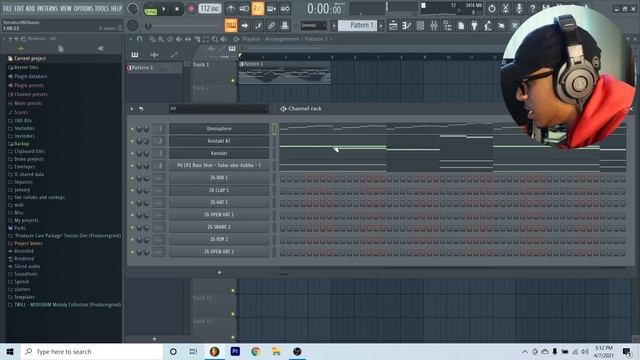Viewport: 640px width, 360px height.
Task: Toggle the playlist magnet snap icon
Action: tap(140, 39)
